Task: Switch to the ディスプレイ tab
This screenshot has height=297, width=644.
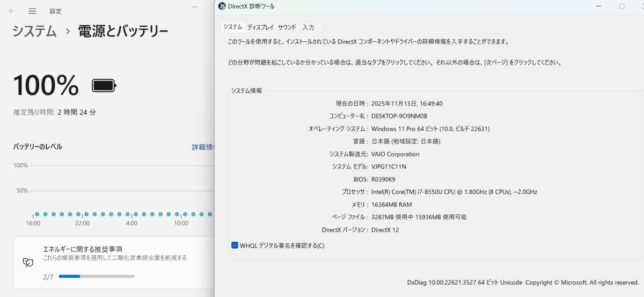Action: pyautogui.click(x=260, y=27)
